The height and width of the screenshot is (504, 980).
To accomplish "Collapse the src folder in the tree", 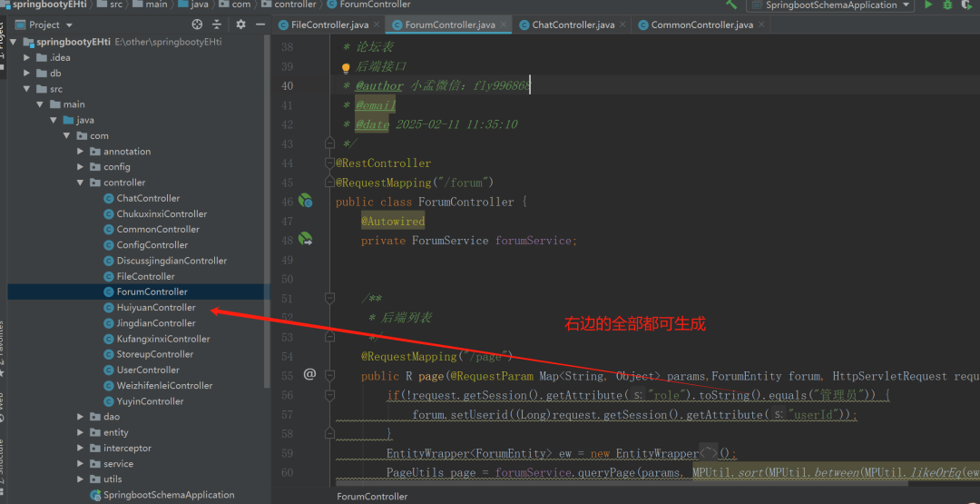I will [x=26, y=89].
